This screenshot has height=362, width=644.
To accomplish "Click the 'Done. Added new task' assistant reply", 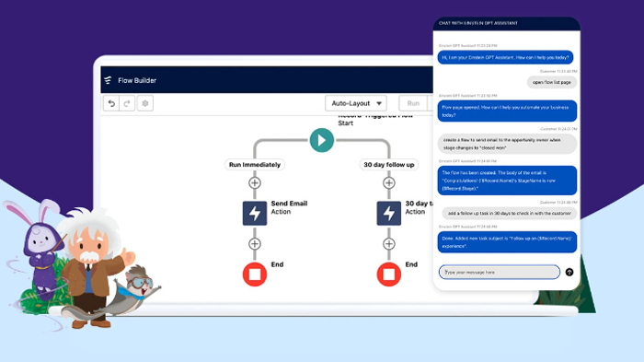I will pos(507,242).
